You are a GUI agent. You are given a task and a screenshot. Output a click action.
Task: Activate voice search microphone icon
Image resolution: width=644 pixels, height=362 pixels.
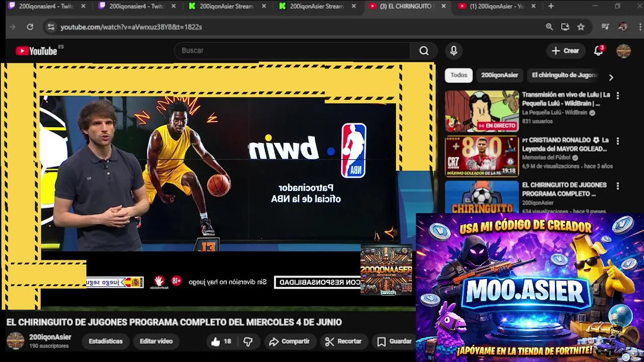pos(454,51)
